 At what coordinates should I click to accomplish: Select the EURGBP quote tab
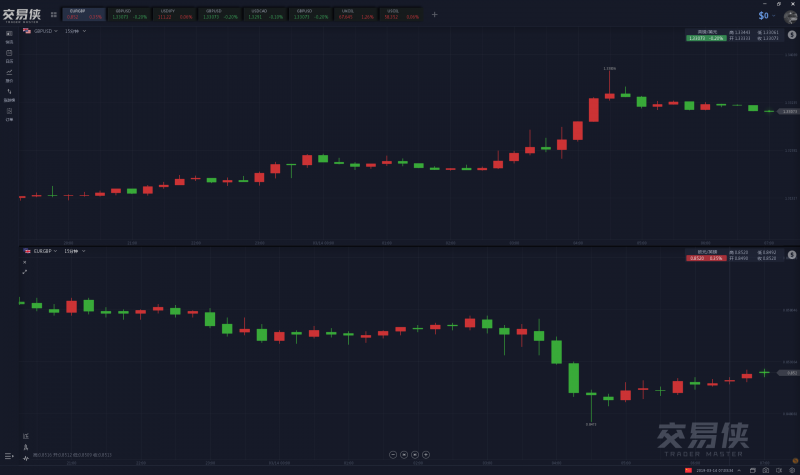(84, 14)
